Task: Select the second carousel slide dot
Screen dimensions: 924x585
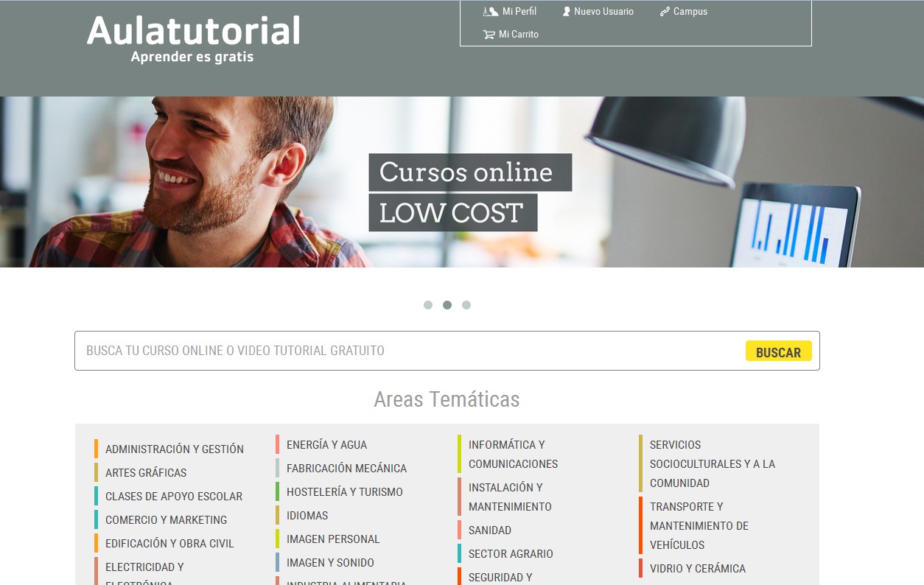Action: coord(447,305)
